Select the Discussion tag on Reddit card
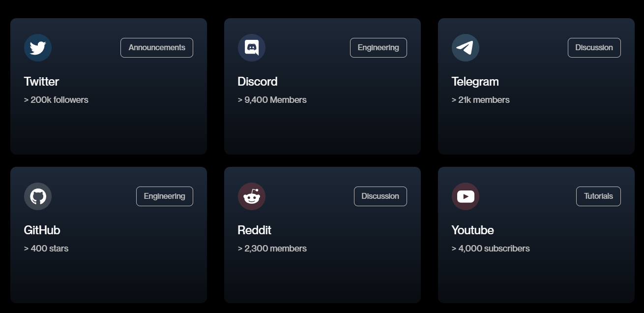The width and height of the screenshot is (644, 313). pos(381,196)
